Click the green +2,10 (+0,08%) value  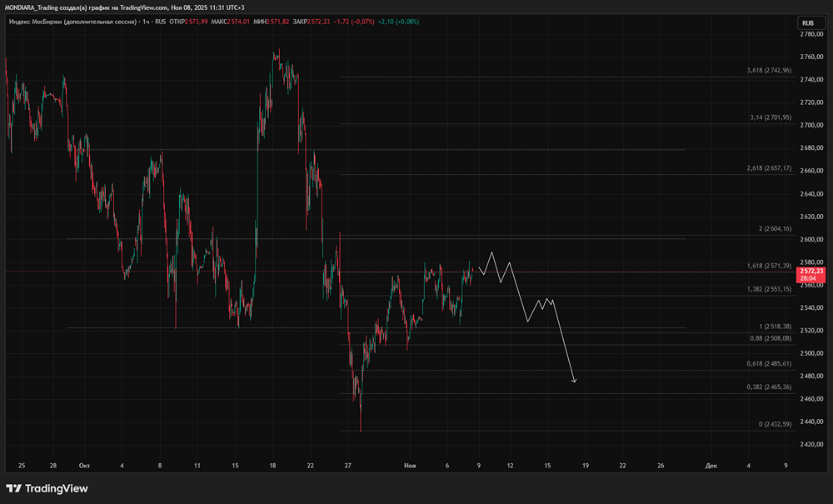coord(398,22)
